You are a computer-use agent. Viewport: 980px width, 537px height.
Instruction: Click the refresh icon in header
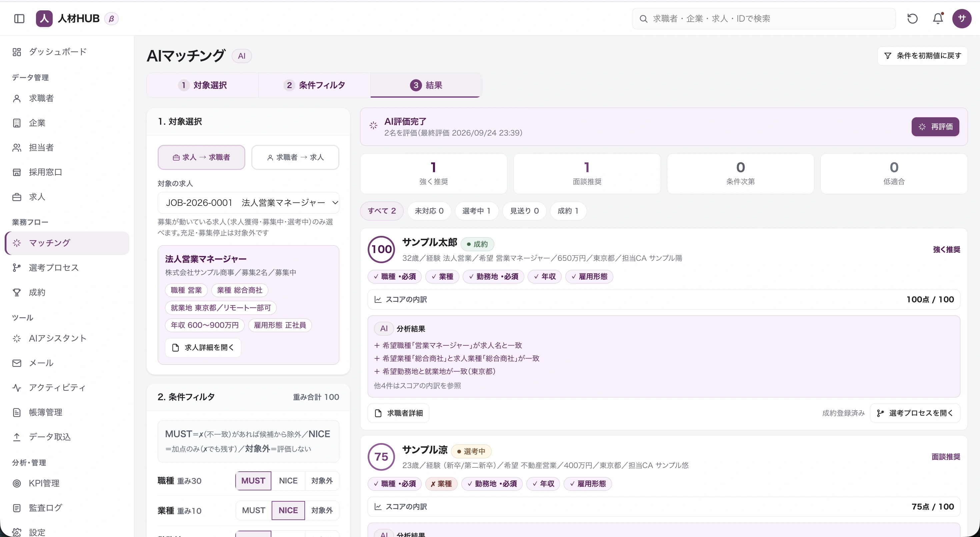[913, 19]
